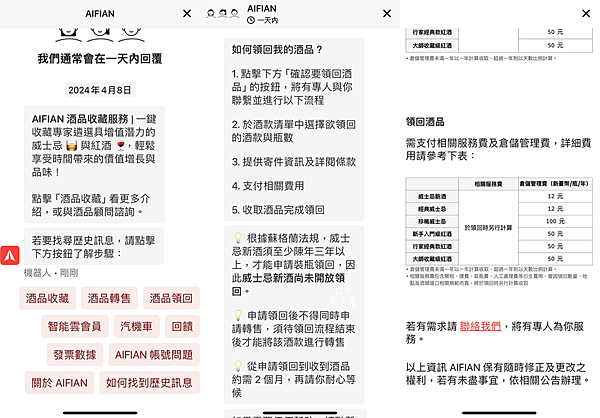Click the 威士忌新酒 table row label
600x418 pixels.
coord(432,196)
